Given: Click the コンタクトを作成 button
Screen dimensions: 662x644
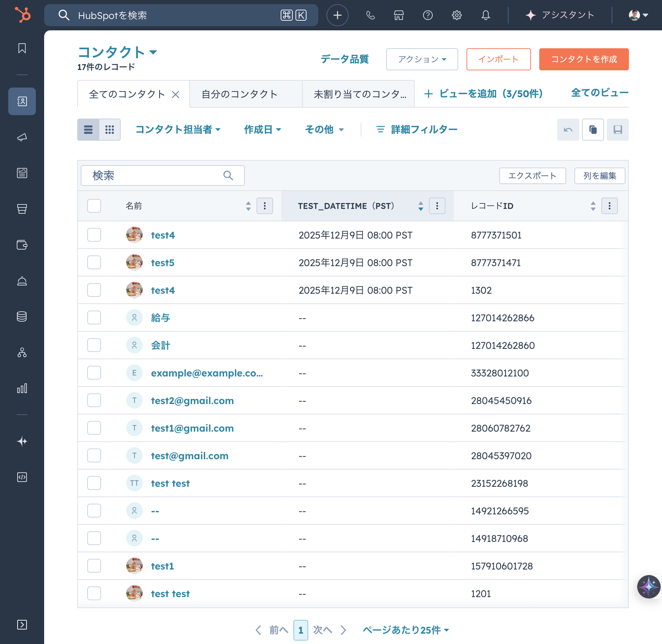Looking at the screenshot, I should click(x=584, y=59).
